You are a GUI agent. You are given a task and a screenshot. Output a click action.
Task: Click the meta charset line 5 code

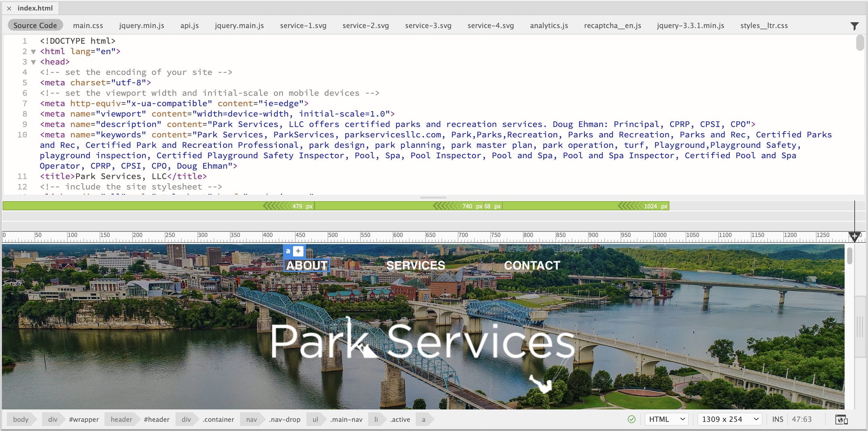95,83
